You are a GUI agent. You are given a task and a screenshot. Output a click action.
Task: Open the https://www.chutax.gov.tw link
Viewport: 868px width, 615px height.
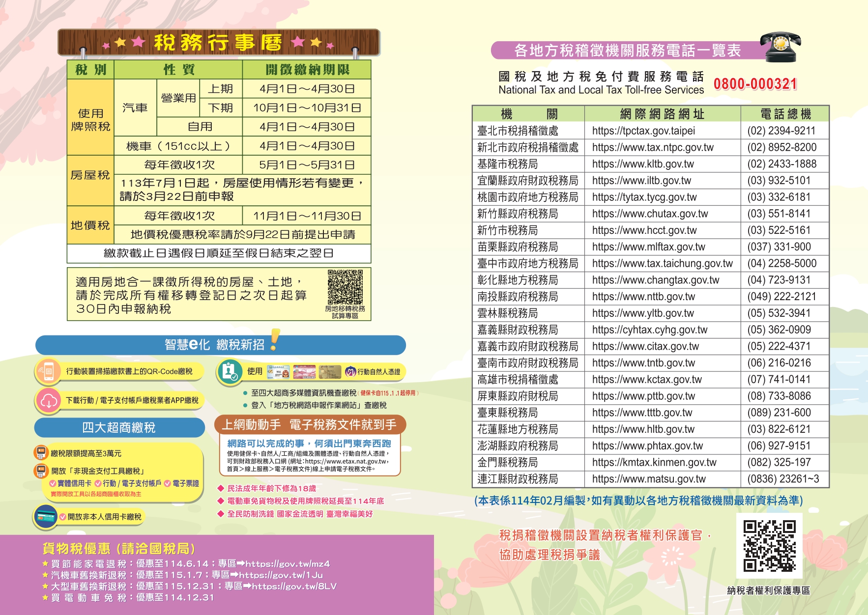pyautogui.click(x=650, y=214)
